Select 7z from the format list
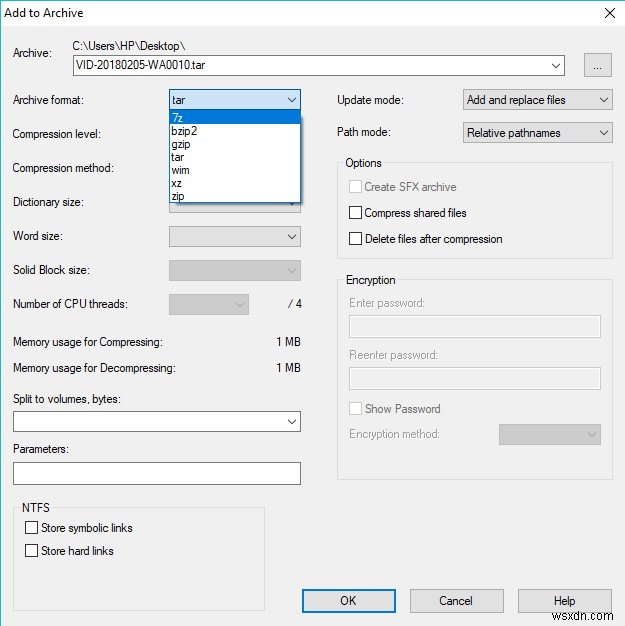Viewport: 625px width, 626px height. (x=235, y=118)
